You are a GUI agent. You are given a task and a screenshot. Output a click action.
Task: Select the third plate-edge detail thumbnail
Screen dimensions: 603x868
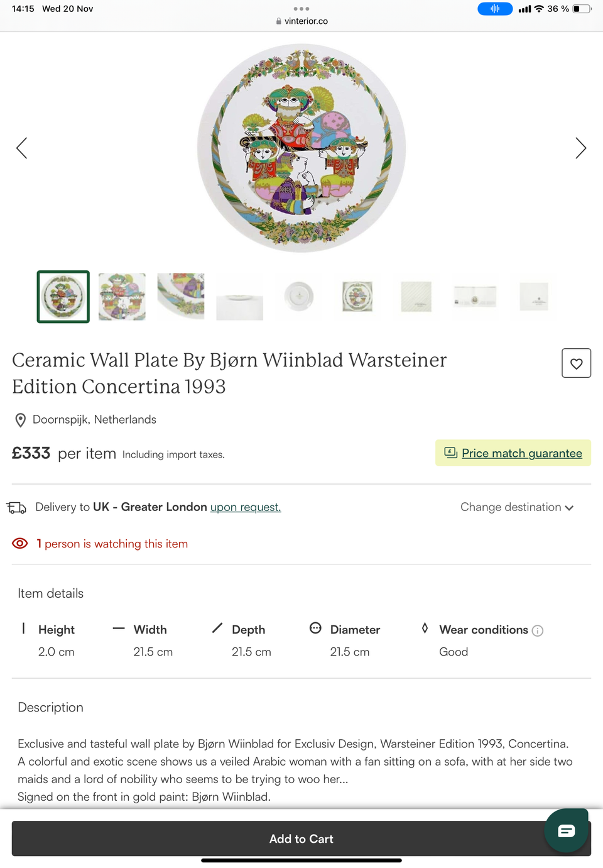(181, 297)
